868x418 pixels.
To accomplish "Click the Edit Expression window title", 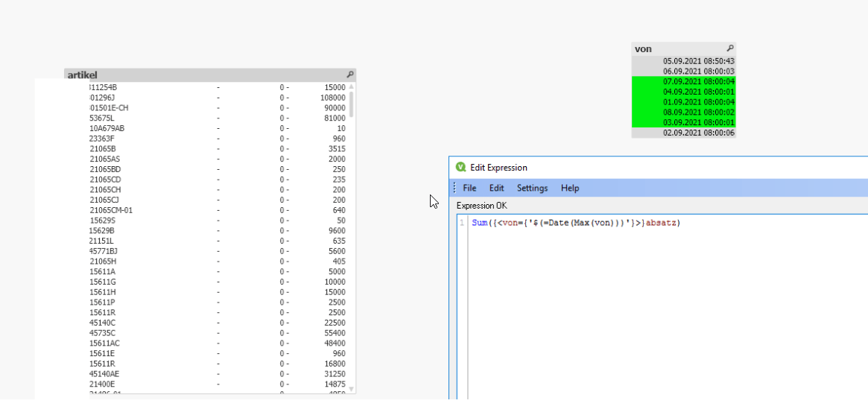I will (498, 168).
